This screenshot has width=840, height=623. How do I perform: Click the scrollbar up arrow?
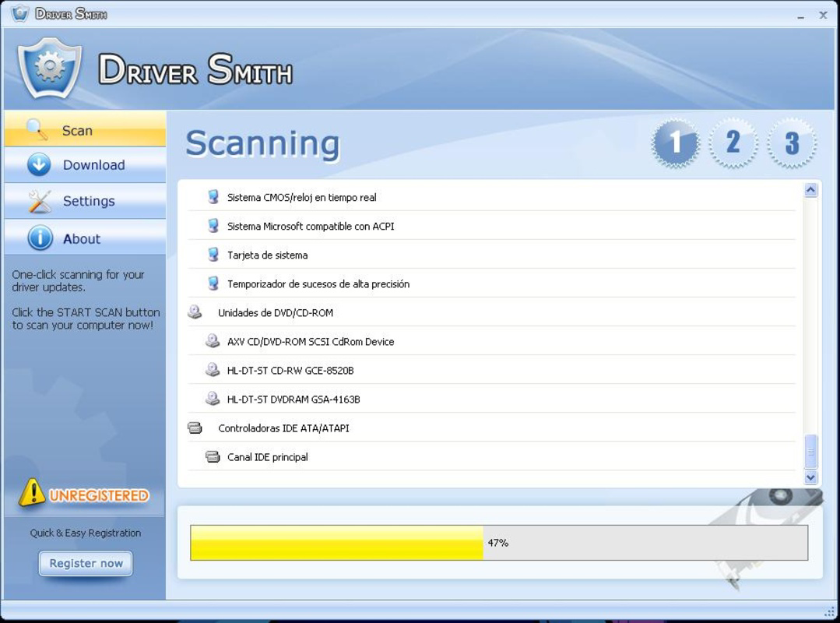pyautogui.click(x=810, y=190)
